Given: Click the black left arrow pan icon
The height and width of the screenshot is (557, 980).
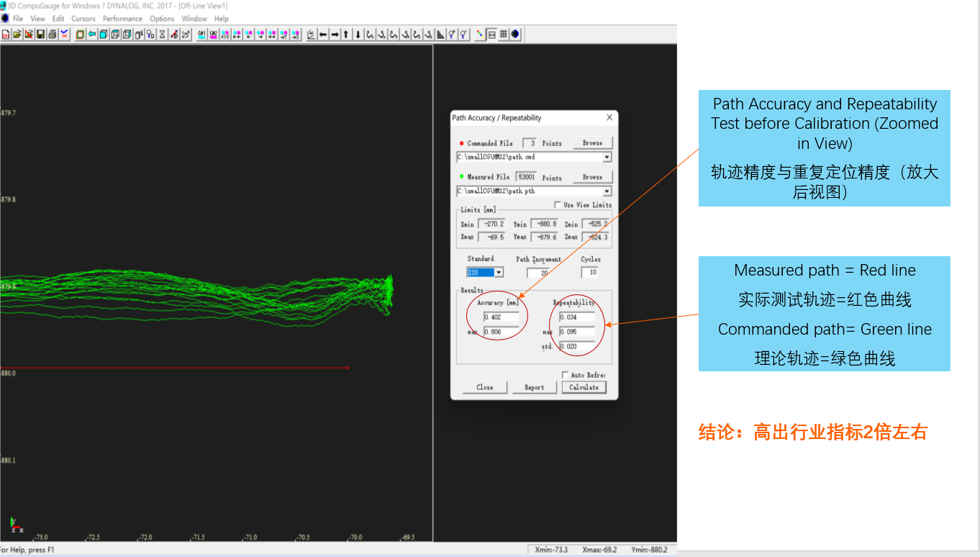Looking at the screenshot, I should [323, 35].
